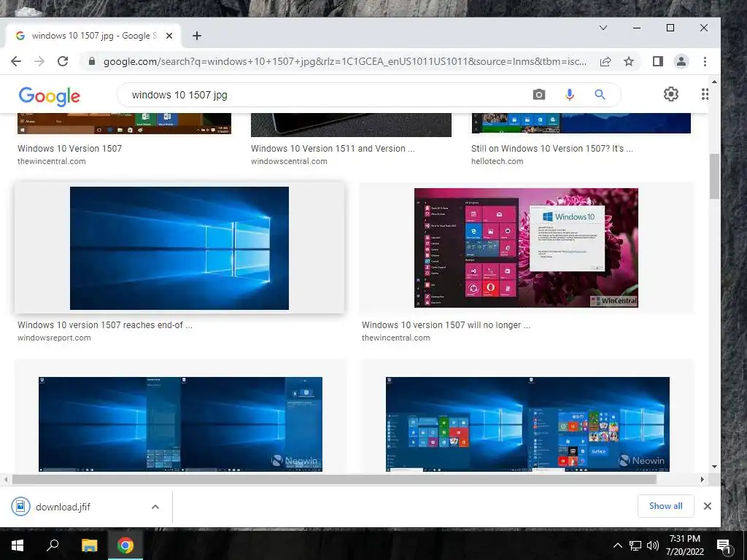Reload the Google search page
Image resolution: width=747 pixels, height=560 pixels.
[x=63, y=61]
